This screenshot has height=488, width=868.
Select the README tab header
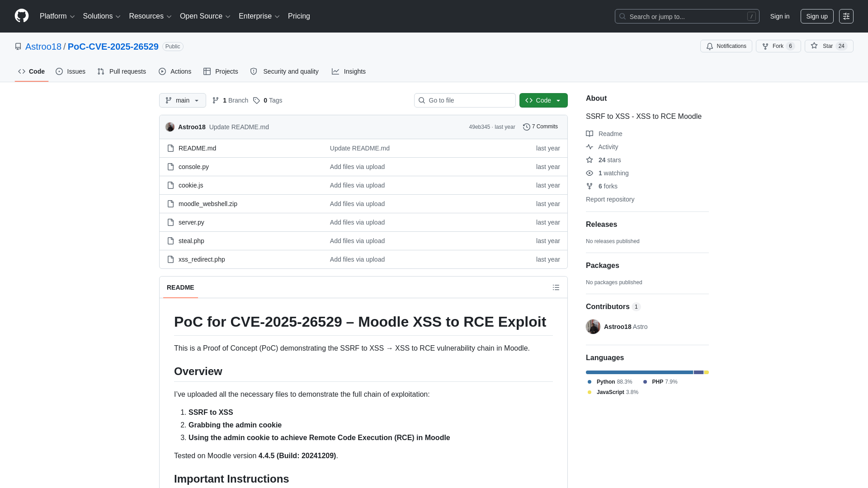coord(180,287)
